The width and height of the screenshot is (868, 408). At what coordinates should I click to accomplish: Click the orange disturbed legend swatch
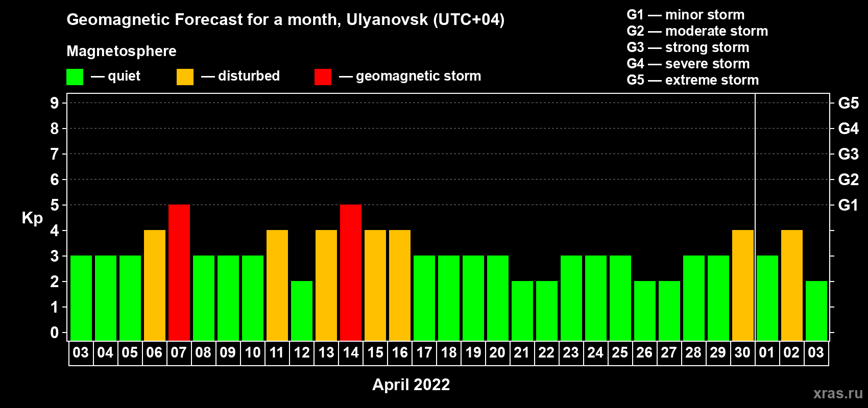185,77
